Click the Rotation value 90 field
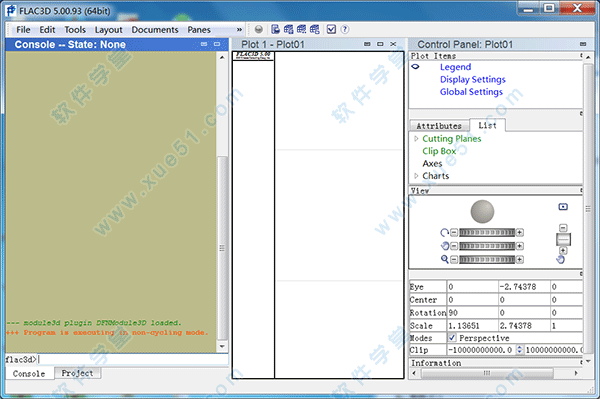This screenshot has width=600, height=399. coord(473,313)
